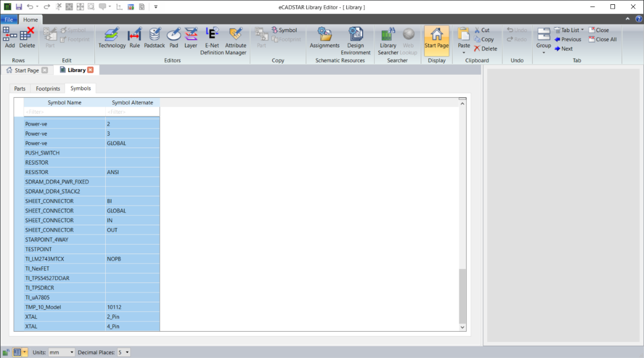644x358 pixels.
Task: Open the Decimal Places dropdown
Action: (x=123, y=352)
